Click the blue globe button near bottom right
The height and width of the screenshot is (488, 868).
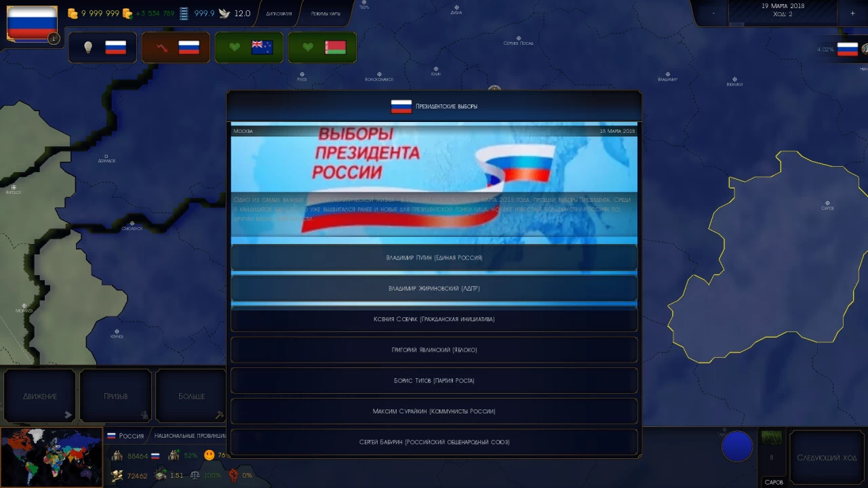(737, 447)
